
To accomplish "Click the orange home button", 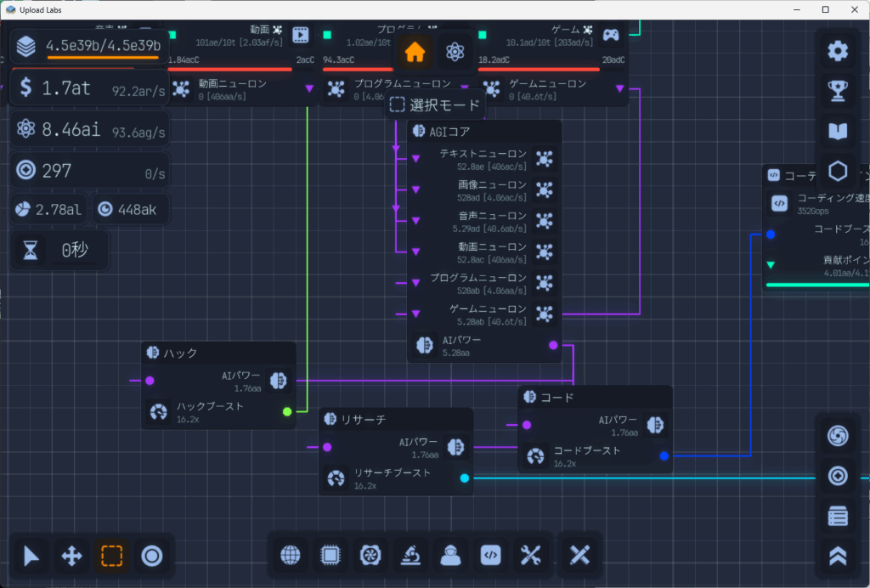I will click(x=415, y=52).
